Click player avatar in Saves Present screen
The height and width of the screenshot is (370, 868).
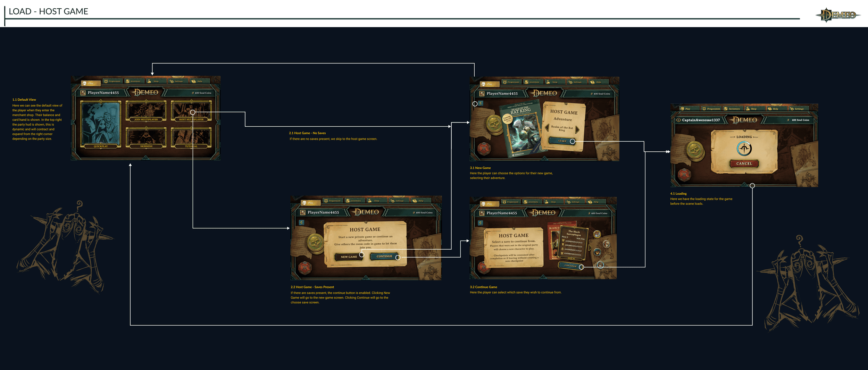tap(303, 212)
